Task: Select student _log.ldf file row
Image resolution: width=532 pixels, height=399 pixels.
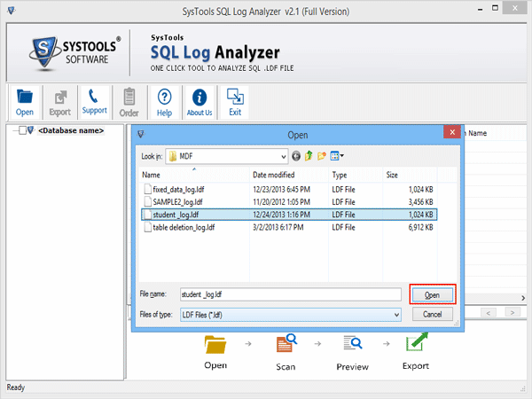Action: pos(289,215)
